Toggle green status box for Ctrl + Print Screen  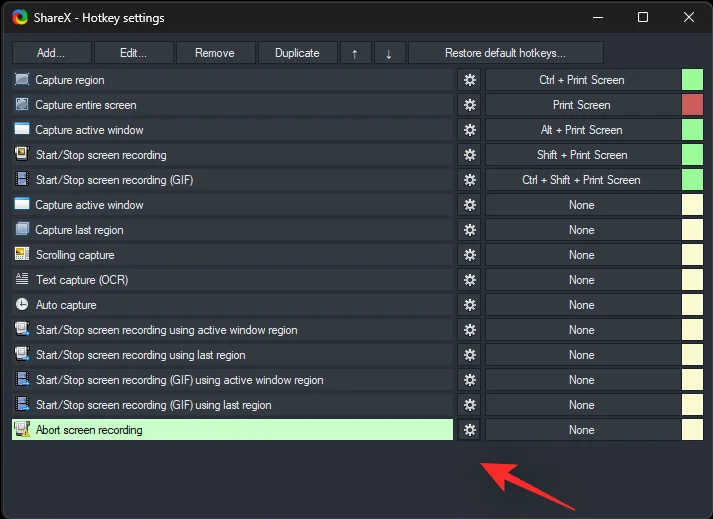click(692, 80)
